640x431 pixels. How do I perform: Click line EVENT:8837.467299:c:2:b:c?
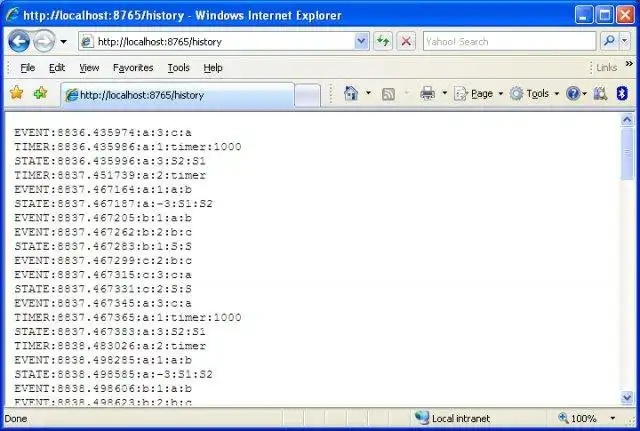coord(103,261)
